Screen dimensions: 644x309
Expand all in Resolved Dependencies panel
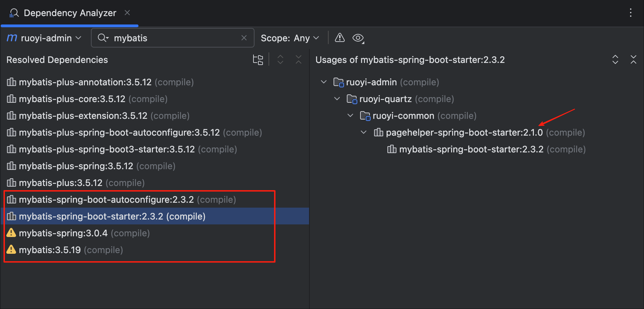(x=280, y=60)
